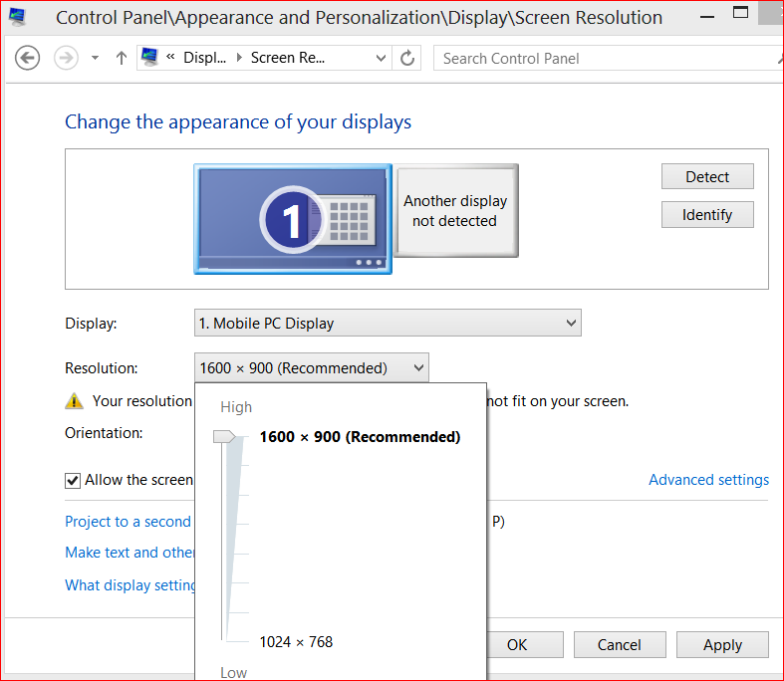Viewport: 784px width, 681px height.
Task: Click the Detect button
Action: point(707,176)
